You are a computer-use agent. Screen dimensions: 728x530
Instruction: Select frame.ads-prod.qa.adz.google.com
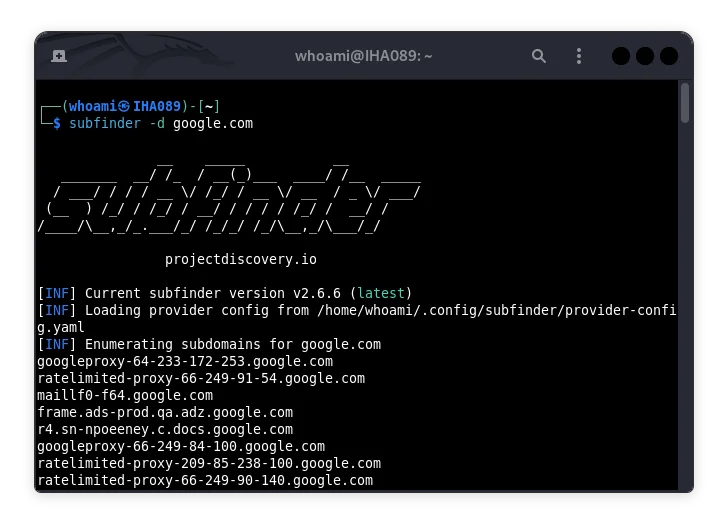click(x=165, y=412)
